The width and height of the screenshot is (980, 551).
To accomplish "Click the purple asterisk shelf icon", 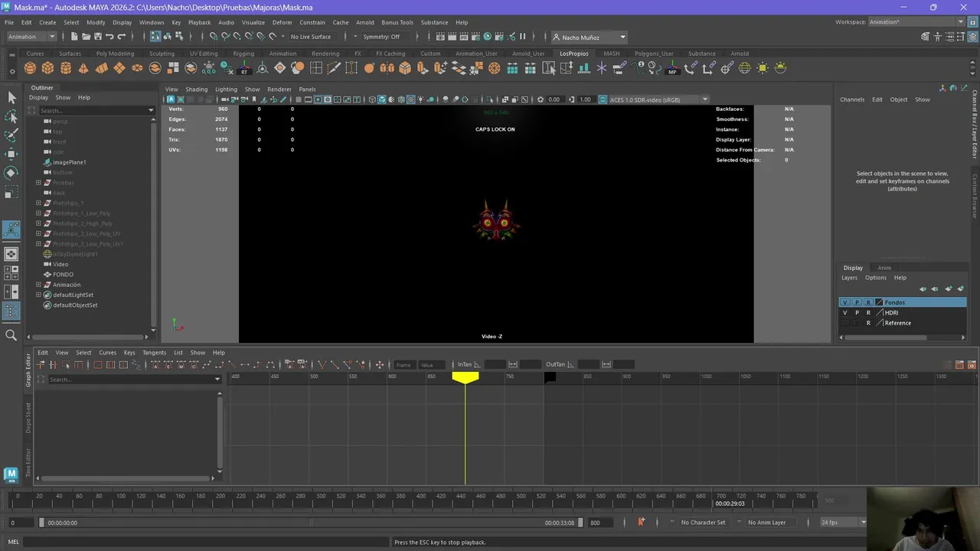I will [x=602, y=68].
